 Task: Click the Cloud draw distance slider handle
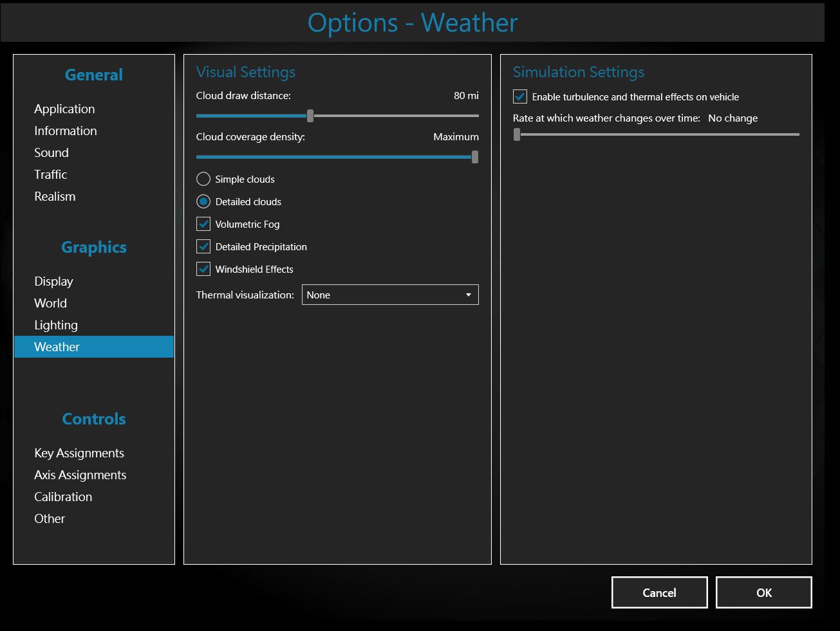(310, 116)
